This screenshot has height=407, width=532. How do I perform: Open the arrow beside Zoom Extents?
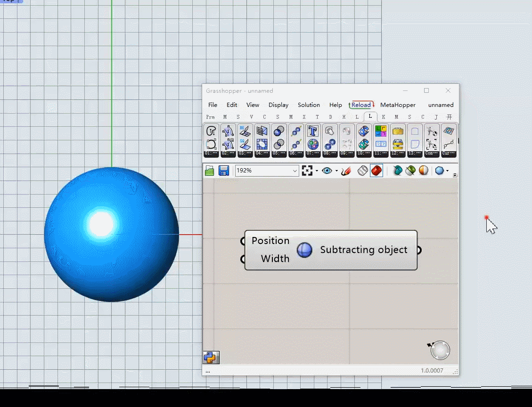pos(317,171)
